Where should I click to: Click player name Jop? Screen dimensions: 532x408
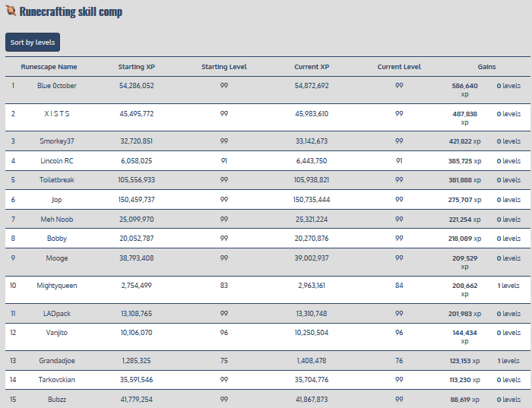coord(57,201)
